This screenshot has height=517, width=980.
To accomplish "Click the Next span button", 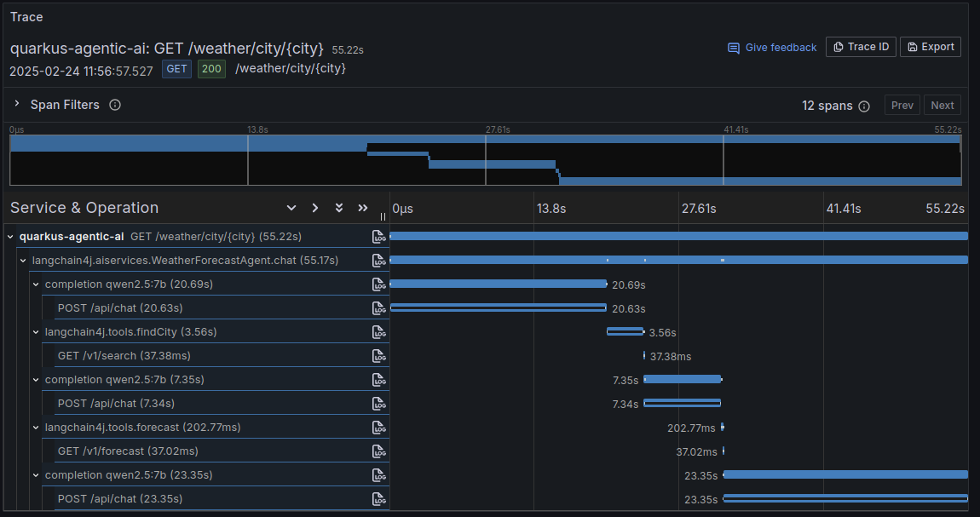I will coord(943,105).
